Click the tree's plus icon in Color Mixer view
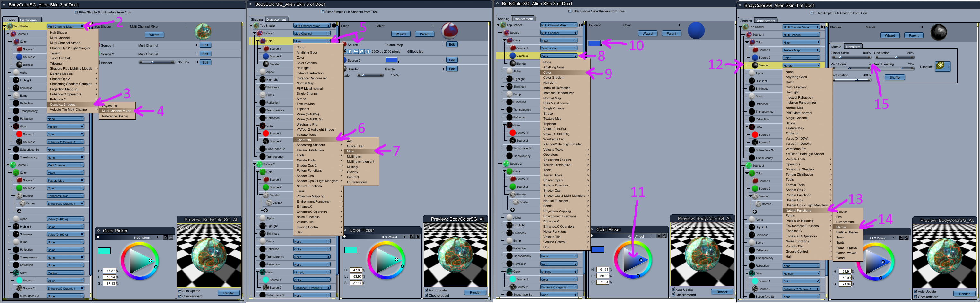This screenshot has height=303, width=980. click(265, 210)
